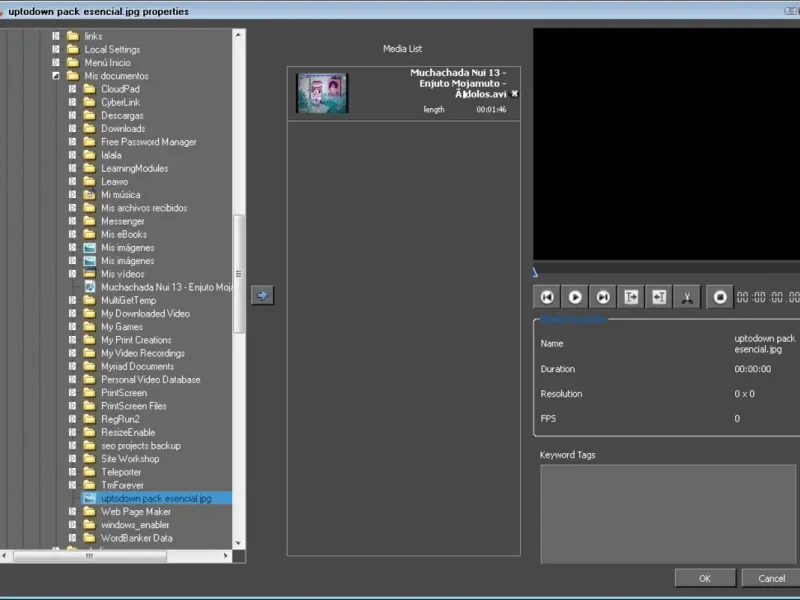Viewport: 800px width, 600px height.
Task: Expand the links folder
Action: pyautogui.click(x=56, y=36)
